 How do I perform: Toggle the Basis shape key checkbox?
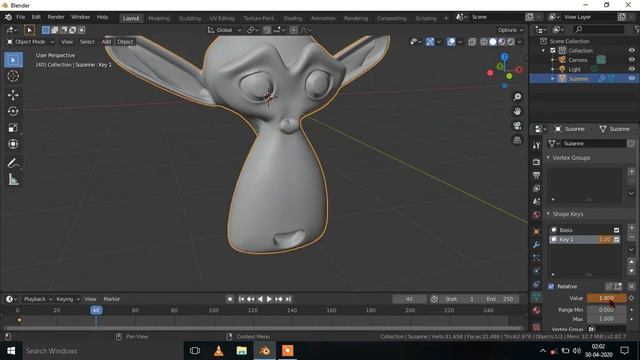[616, 230]
